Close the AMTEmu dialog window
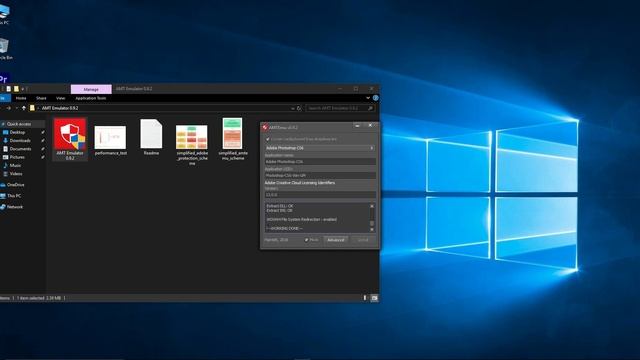This screenshot has height=360, width=640. click(370, 126)
